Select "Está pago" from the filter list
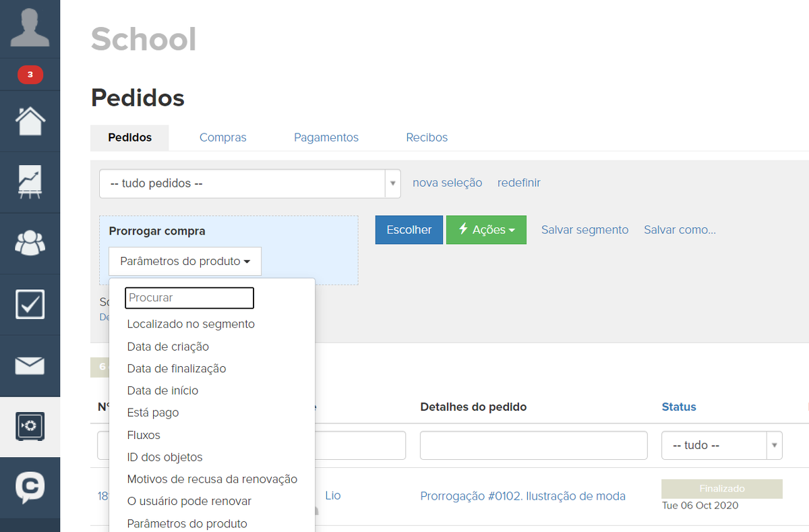Image resolution: width=809 pixels, height=532 pixels. 153,413
